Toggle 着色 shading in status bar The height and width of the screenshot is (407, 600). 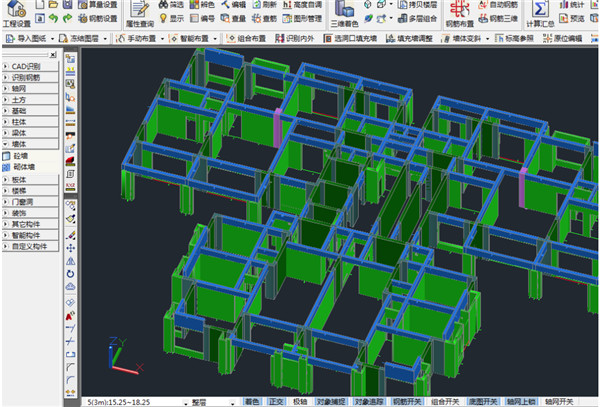252,402
